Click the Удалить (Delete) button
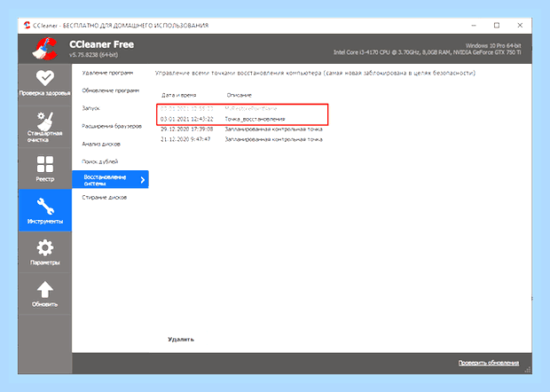This screenshot has height=392, width=550. coord(181,340)
